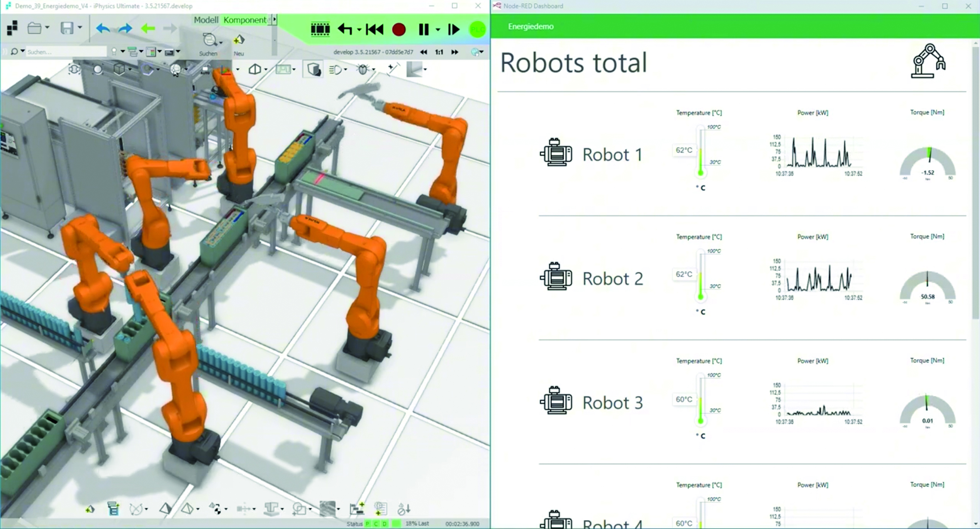This screenshot has width=980, height=529.
Task: Toggle the shaded display mode button
Action: 314,69
